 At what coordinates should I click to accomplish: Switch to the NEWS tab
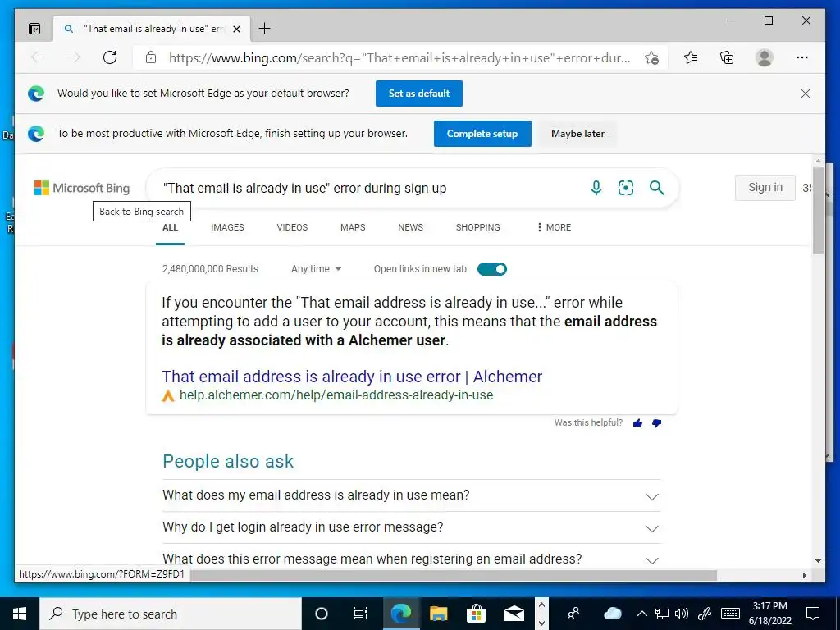click(410, 227)
